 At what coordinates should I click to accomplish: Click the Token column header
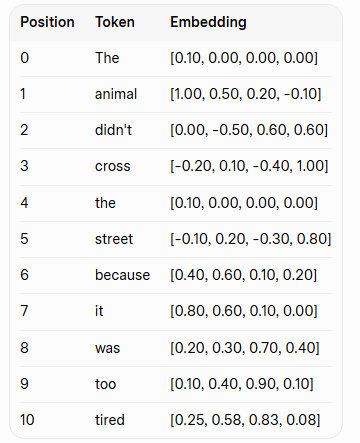pyautogui.click(x=115, y=22)
